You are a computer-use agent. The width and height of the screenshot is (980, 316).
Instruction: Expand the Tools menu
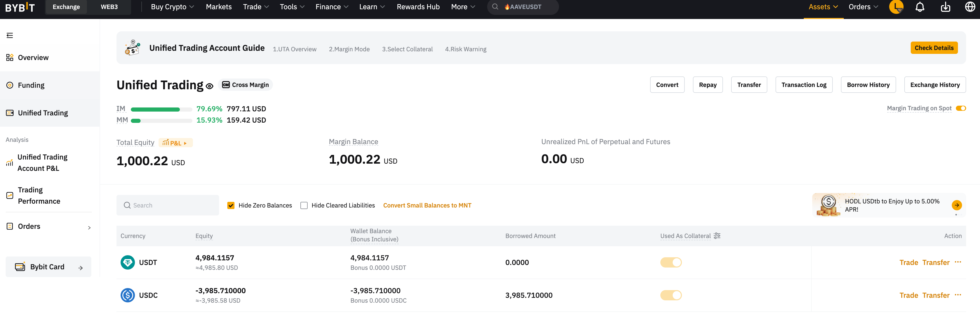click(292, 7)
